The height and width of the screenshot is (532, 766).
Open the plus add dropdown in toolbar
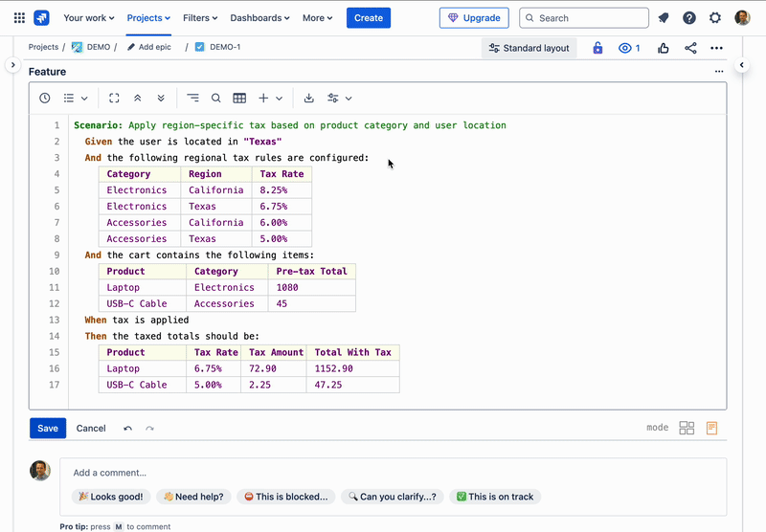click(x=270, y=98)
